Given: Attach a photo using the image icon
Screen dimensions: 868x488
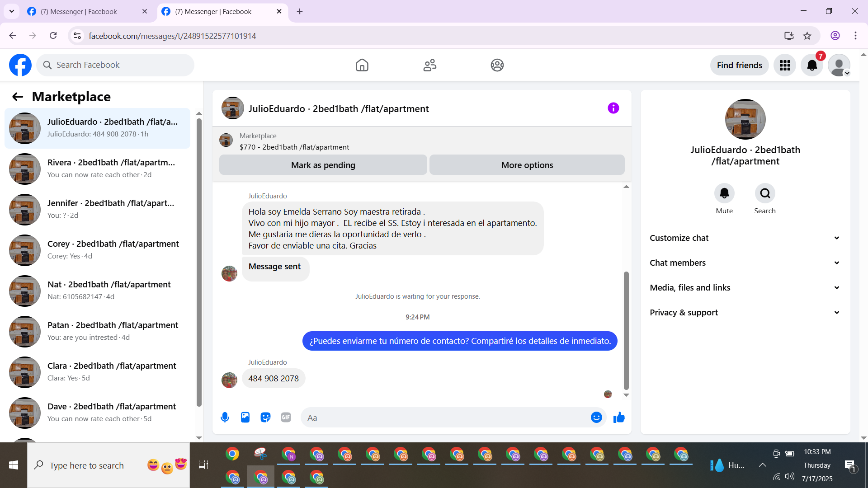Looking at the screenshot, I should (245, 418).
